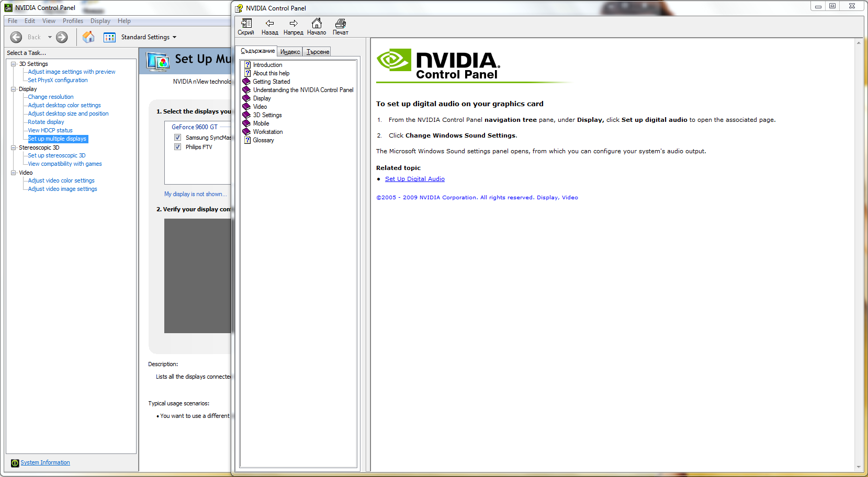Image resolution: width=868 pixels, height=477 pixels.
Task: Open Adjust desktop size and position
Action: pos(68,113)
